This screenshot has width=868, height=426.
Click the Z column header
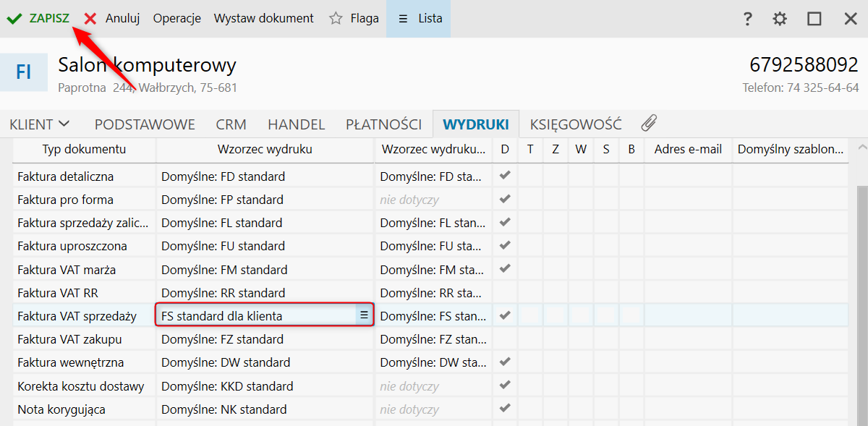coord(556,150)
